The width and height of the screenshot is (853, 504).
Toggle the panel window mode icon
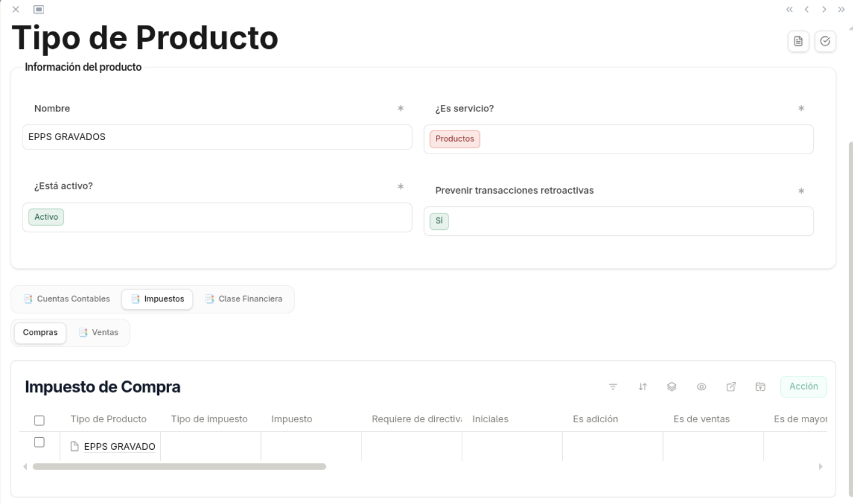pos(39,10)
